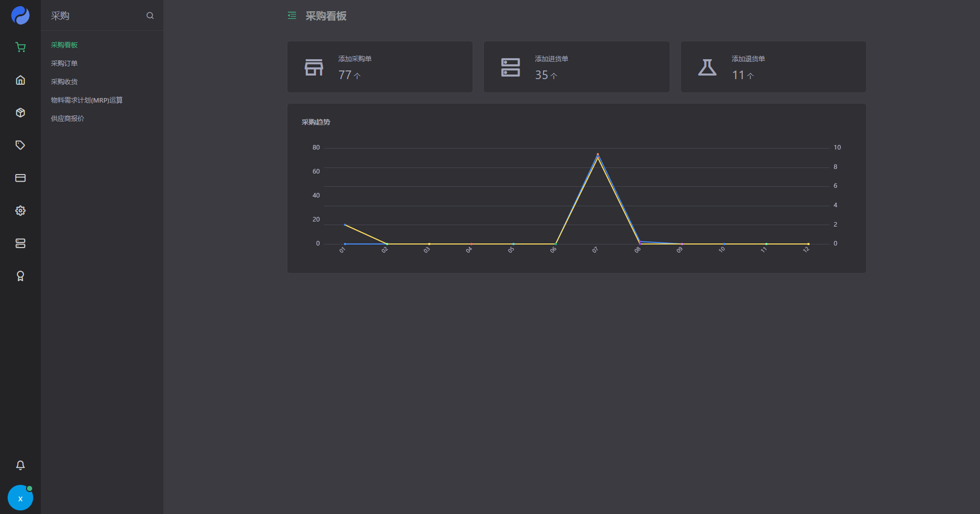
Task: Open the cube inventory module icon
Action: (20, 113)
